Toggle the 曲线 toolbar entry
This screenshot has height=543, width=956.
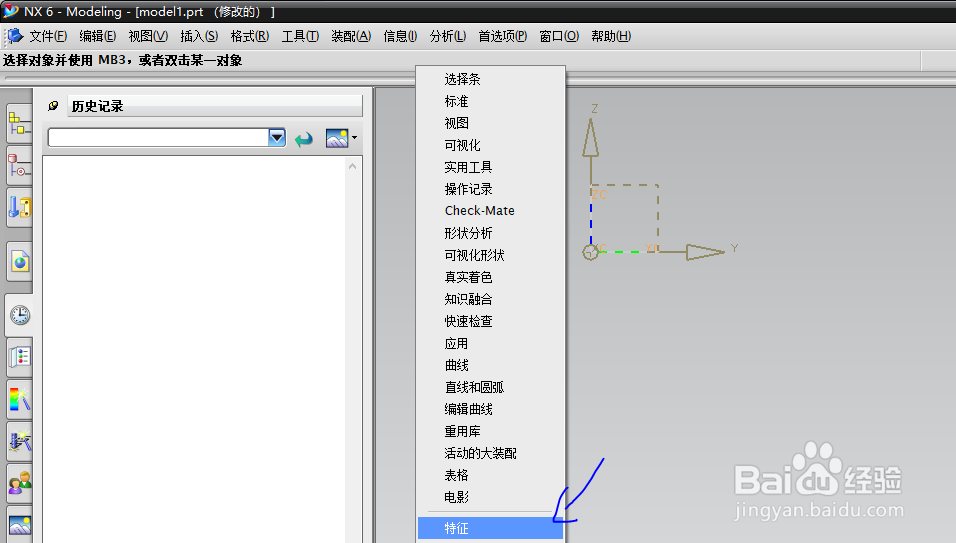point(491,365)
